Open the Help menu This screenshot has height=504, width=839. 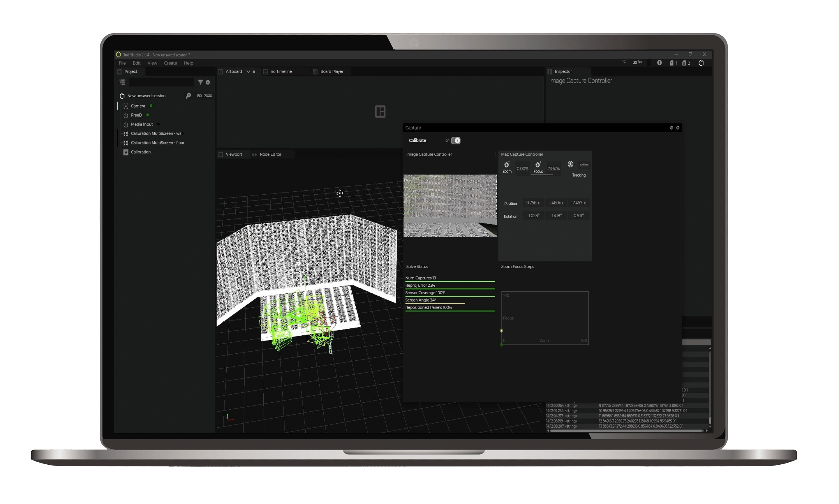coord(188,63)
